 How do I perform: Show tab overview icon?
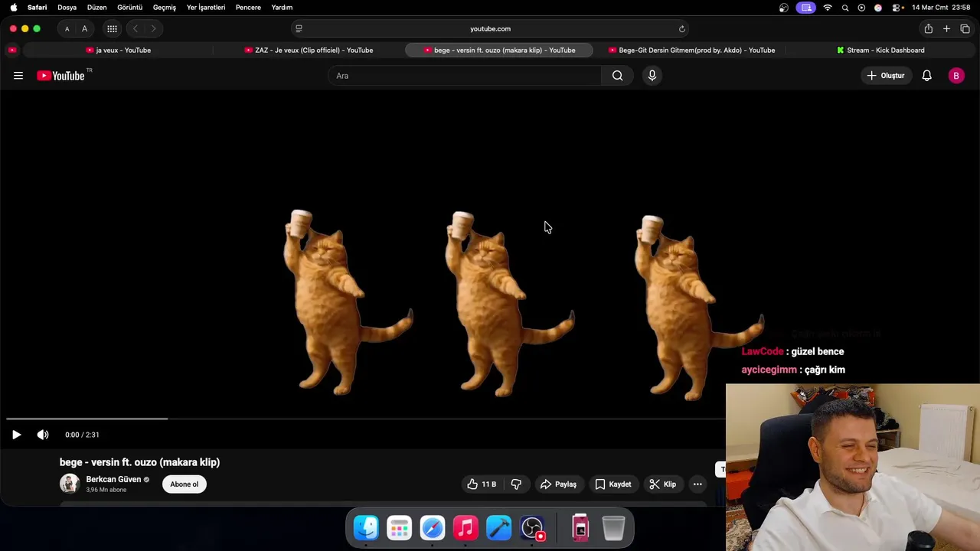coord(965,29)
